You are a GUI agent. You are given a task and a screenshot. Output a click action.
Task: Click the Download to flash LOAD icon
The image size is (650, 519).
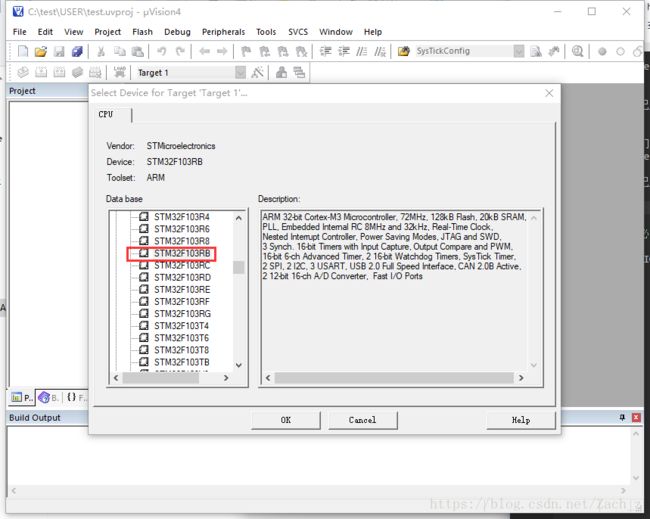(x=120, y=73)
